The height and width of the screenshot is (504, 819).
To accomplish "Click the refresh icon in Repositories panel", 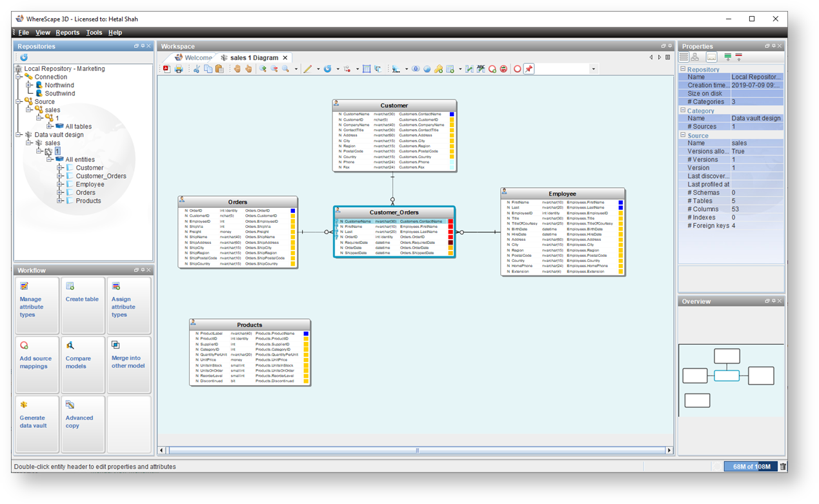I will pos(24,57).
